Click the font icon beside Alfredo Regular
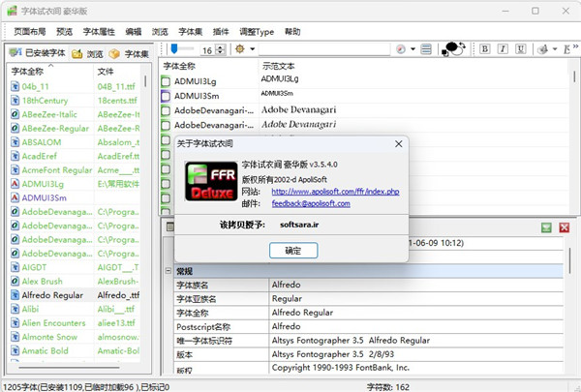The height and width of the screenshot is (392, 581). [15, 295]
